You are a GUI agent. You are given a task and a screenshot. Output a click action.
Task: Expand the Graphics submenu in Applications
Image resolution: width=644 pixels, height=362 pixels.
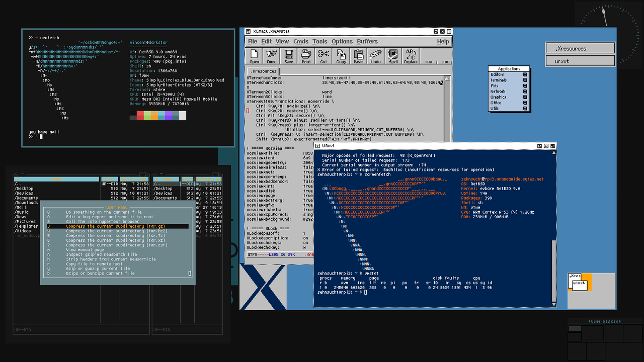pyautogui.click(x=509, y=97)
